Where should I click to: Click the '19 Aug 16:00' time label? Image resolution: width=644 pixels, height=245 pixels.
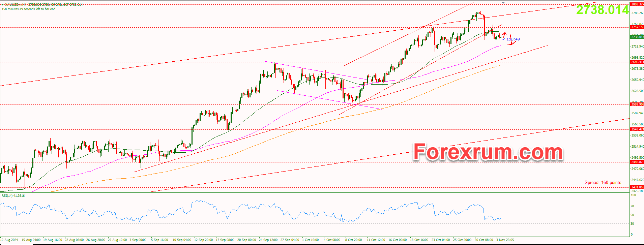click(53, 240)
